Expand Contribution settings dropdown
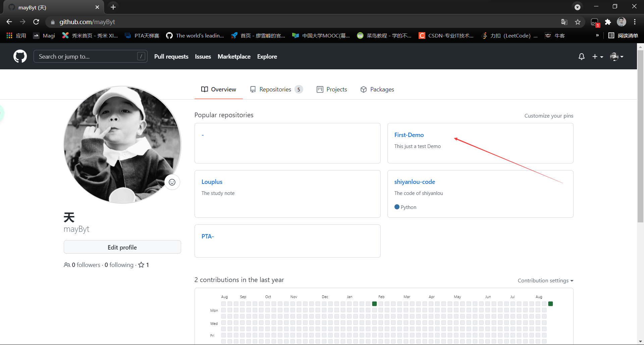644x345 pixels. point(545,281)
